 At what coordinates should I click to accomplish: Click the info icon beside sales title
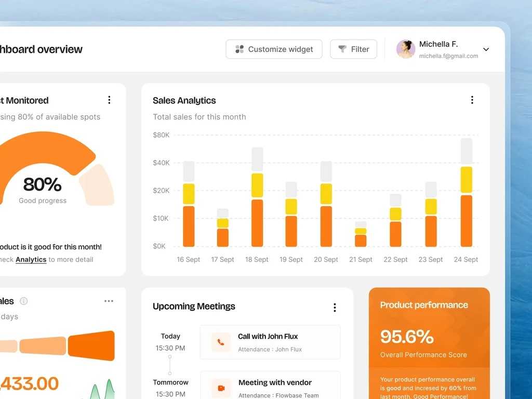(23, 301)
